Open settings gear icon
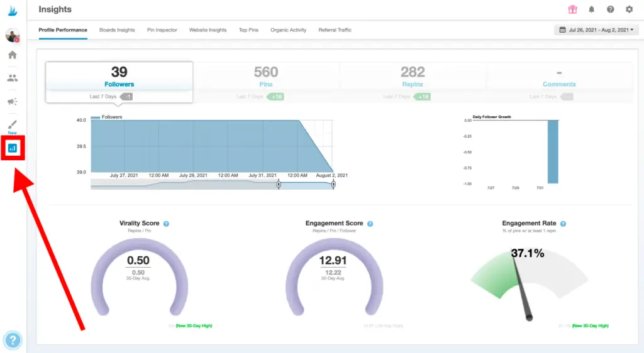Screen dimensions: 644x353 629,9
